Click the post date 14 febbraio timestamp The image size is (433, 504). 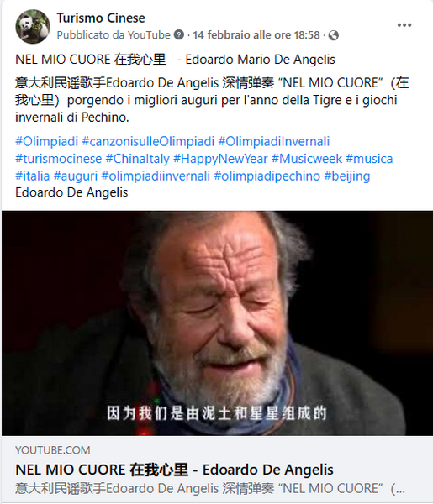point(256,34)
